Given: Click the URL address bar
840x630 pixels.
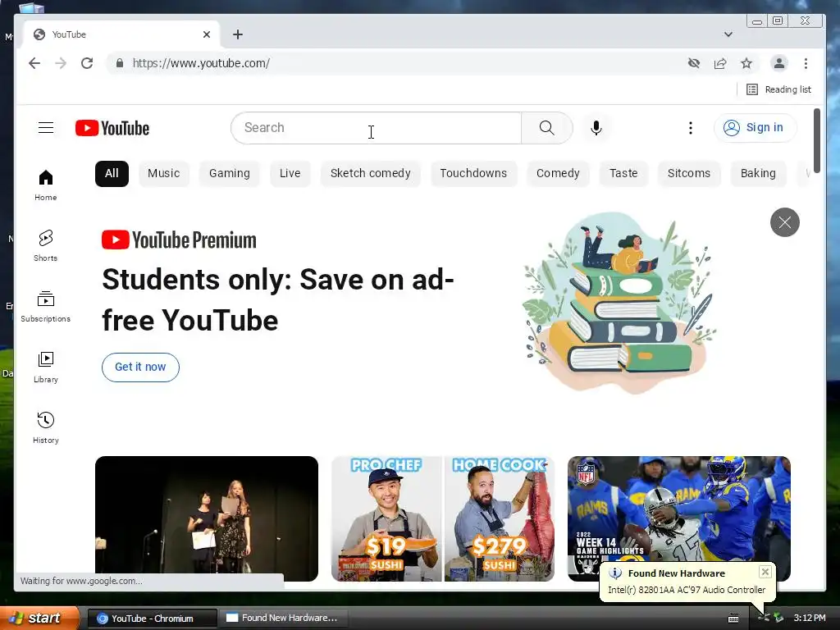Looking at the screenshot, I should pos(396,63).
